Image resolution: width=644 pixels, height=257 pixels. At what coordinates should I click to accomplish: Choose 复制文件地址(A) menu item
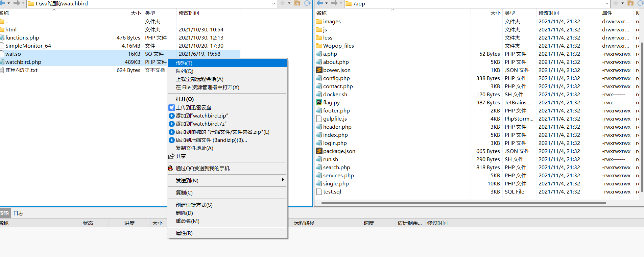227,148
